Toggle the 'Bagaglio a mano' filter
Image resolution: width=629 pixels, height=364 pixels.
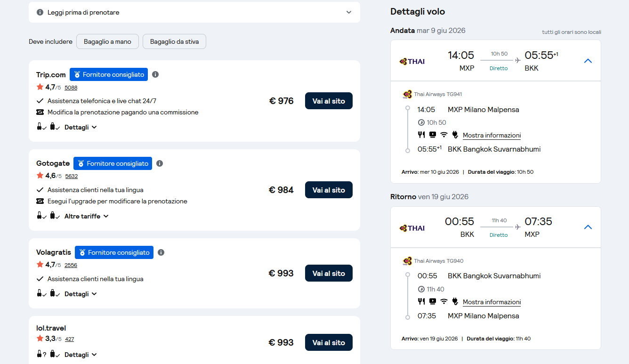(x=107, y=41)
